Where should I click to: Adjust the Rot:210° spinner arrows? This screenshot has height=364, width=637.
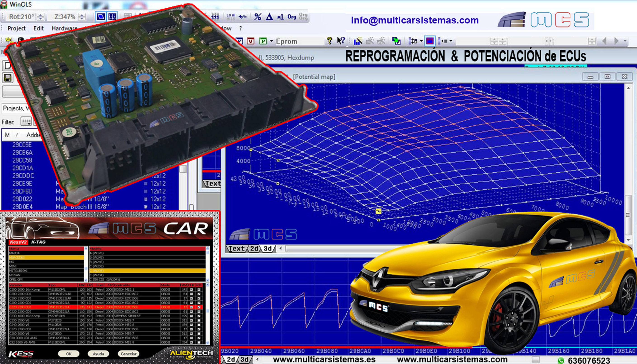40,17
